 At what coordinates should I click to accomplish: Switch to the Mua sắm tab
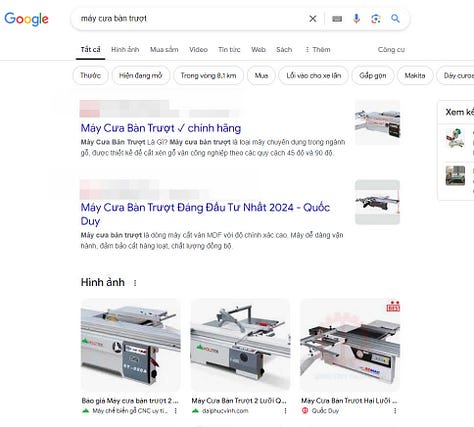(x=164, y=50)
